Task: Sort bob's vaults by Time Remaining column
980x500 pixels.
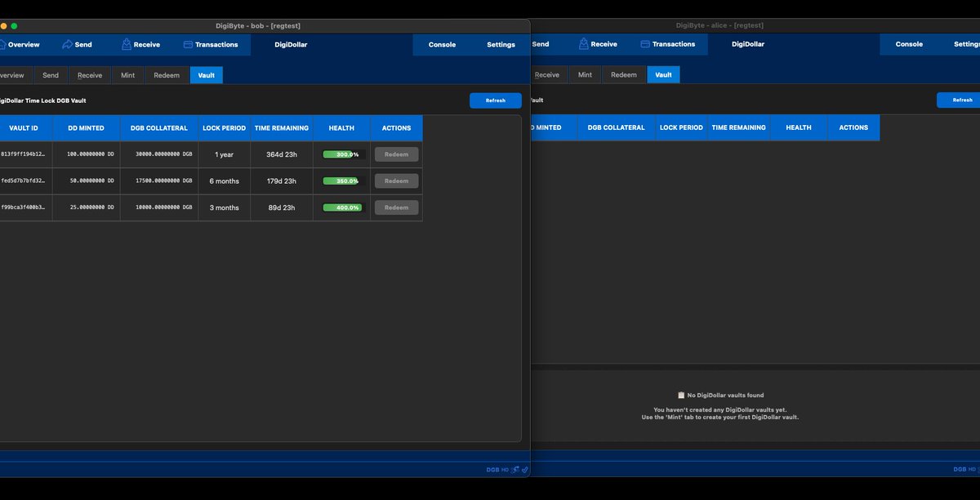Action: pos(281,128)
